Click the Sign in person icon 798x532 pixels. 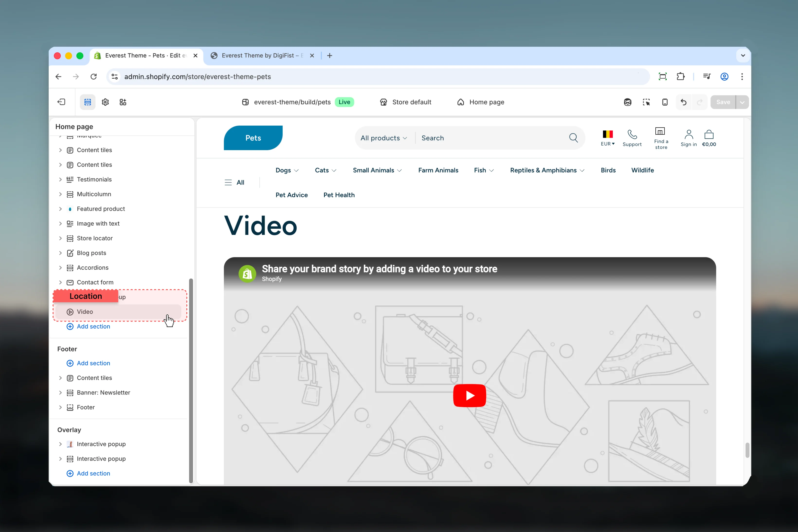(689, 134)
